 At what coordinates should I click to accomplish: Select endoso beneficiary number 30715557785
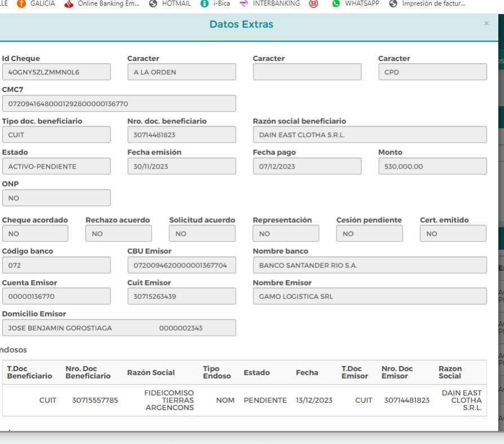(x=95, y=401)
